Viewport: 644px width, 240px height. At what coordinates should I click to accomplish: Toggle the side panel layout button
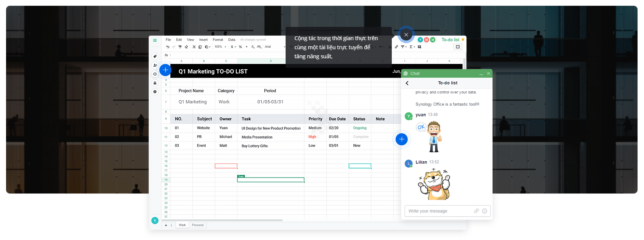click(458, 47)
